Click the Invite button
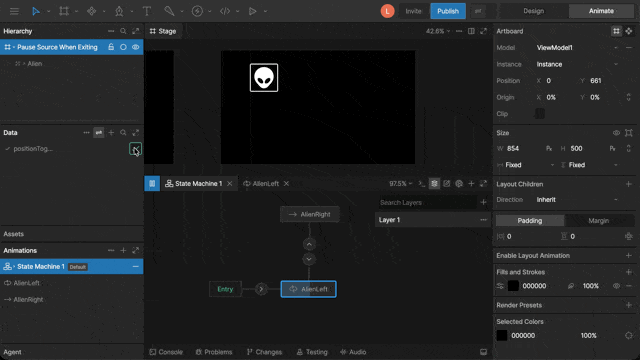The height and width of the screenshot is (360, 640). click(x=413, y=11)
